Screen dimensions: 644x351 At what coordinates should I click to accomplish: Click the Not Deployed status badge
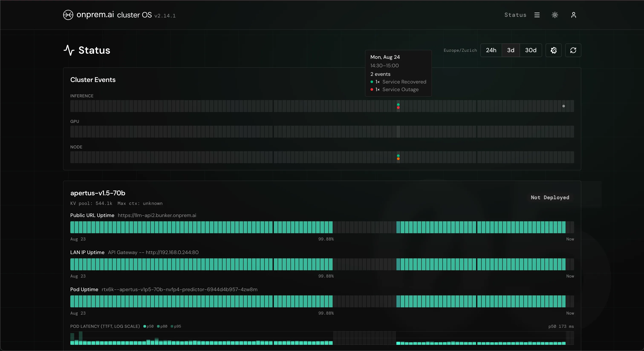tap(550, 197)
